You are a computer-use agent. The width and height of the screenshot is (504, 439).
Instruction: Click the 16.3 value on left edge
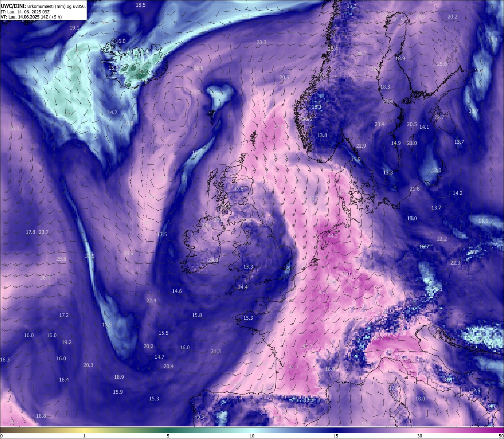5,359
